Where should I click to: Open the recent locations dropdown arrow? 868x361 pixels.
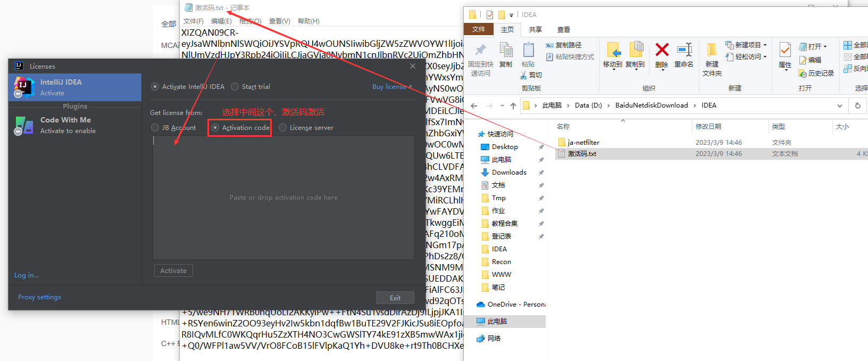502,105
